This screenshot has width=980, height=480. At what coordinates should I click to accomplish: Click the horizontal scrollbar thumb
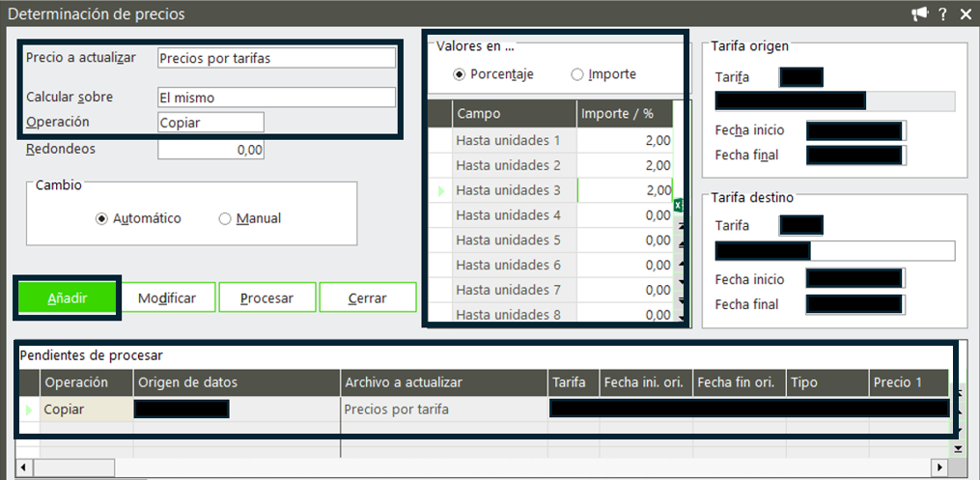(x=73, y=466)
